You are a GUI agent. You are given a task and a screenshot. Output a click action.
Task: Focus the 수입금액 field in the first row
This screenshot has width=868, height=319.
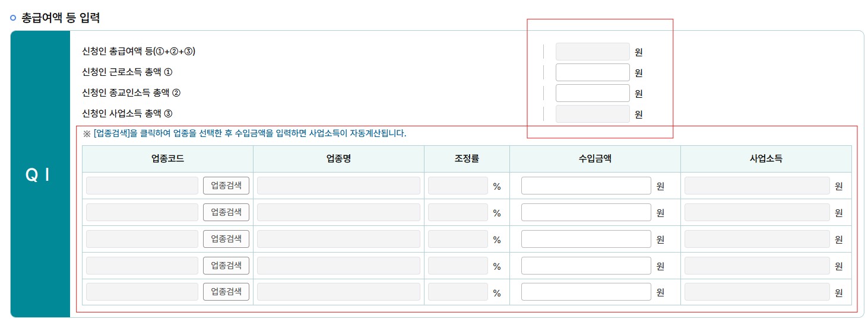coord(586,186)
